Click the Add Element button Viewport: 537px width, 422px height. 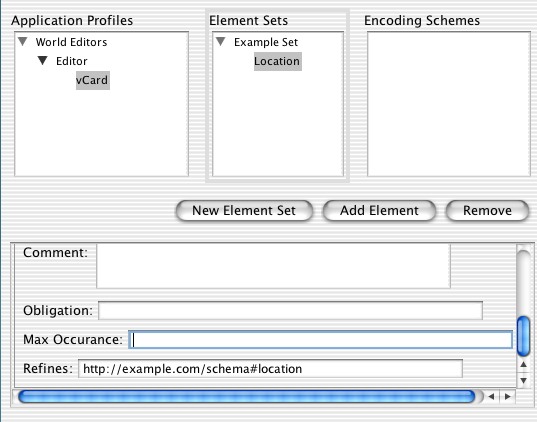click(379, 210)
